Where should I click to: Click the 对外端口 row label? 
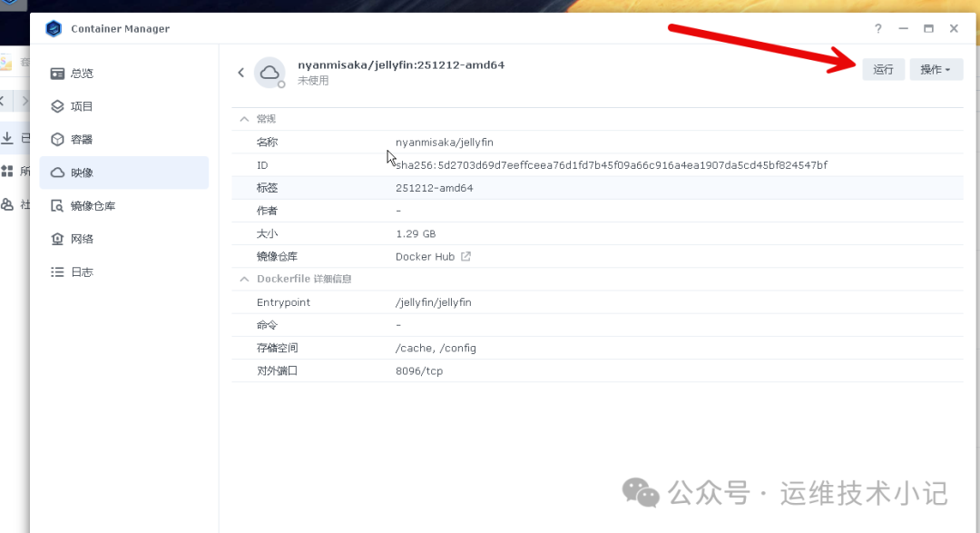point(277,371)
